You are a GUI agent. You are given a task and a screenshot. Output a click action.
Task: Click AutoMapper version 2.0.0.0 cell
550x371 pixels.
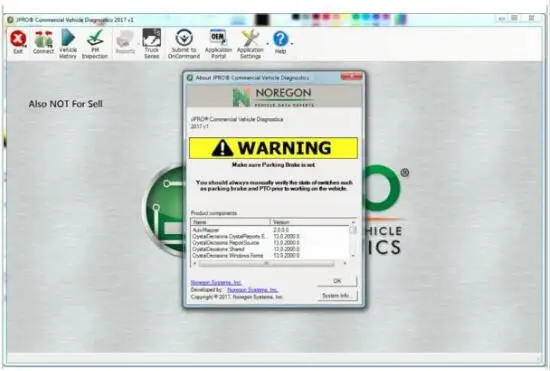[x=281, y=230]
